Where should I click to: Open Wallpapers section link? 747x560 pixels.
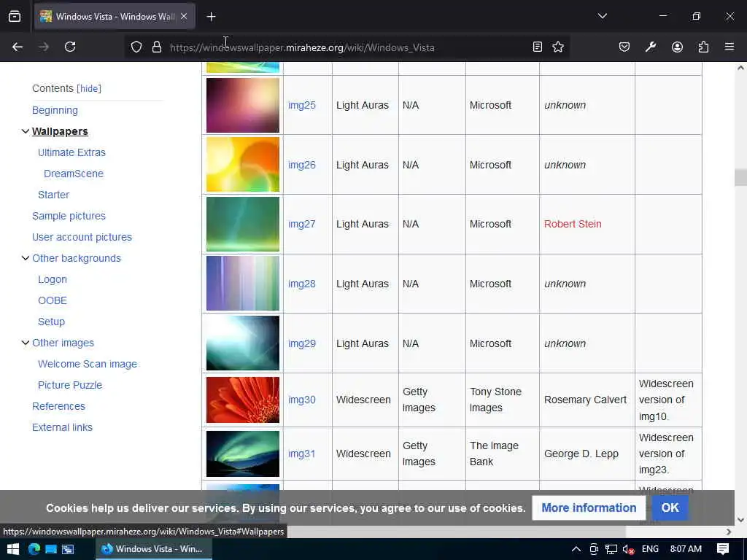(x=60, y=131)
